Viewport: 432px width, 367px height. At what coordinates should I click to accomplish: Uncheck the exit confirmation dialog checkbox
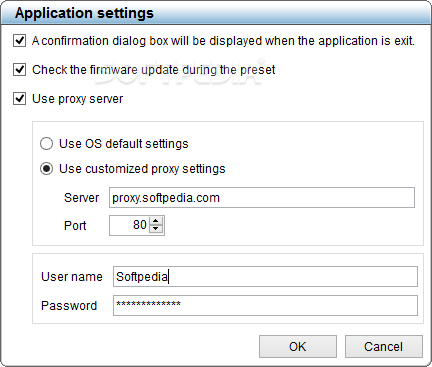point(19,41)
